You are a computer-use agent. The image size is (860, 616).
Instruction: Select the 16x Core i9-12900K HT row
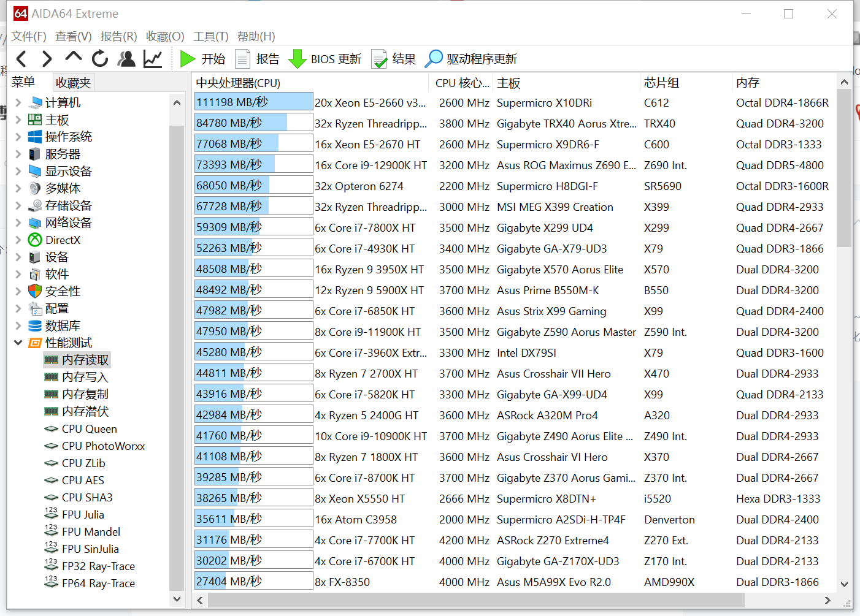pyautogui.click(x=514, y=165)
